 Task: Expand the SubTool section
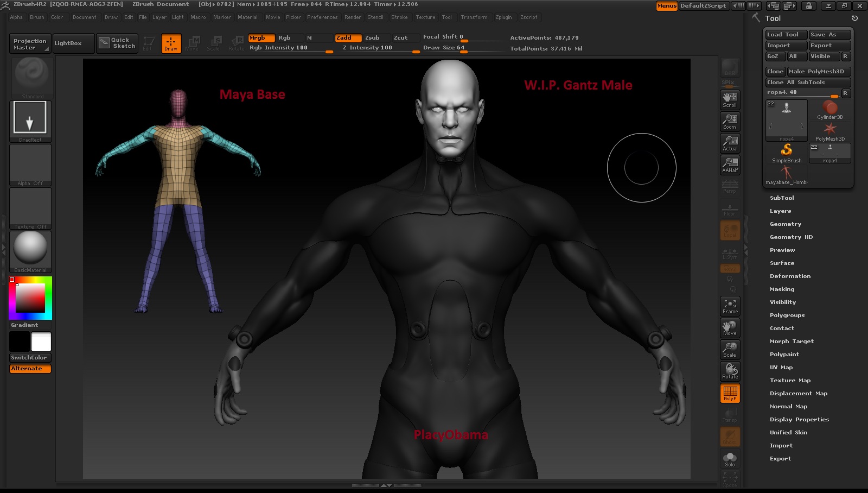pyautogui.click(x=782, y=198)
